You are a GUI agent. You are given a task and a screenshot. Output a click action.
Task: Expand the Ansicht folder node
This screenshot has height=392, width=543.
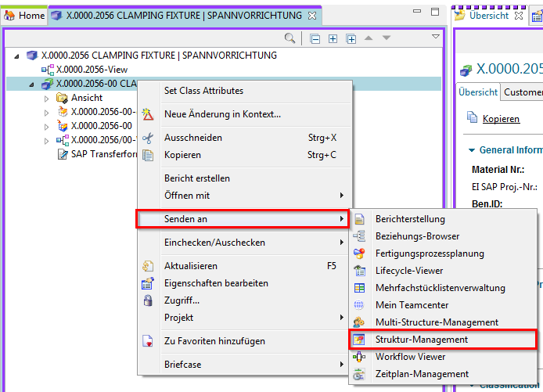(x=46, y=98)
